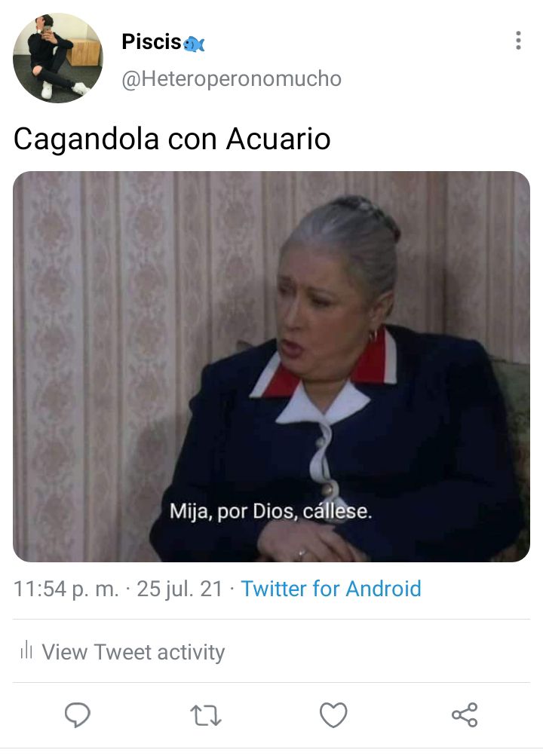The image size is (543, 756).
Task: Select the tweet text Cagandola con Acuario
Action: pos(172,139)
